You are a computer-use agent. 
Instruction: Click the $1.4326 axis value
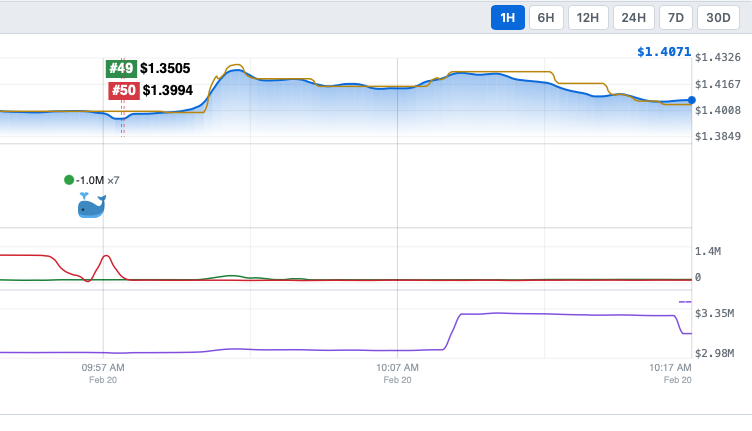[x=718, y=58]
